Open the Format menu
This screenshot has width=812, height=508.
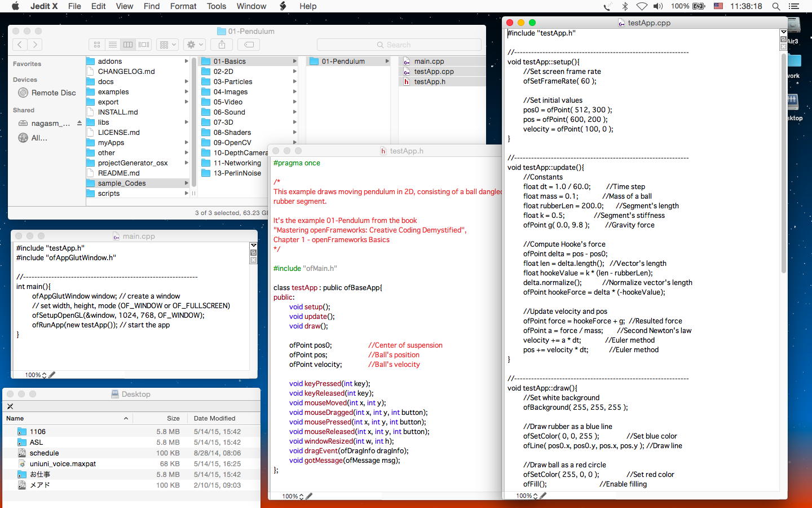[183, 6]
